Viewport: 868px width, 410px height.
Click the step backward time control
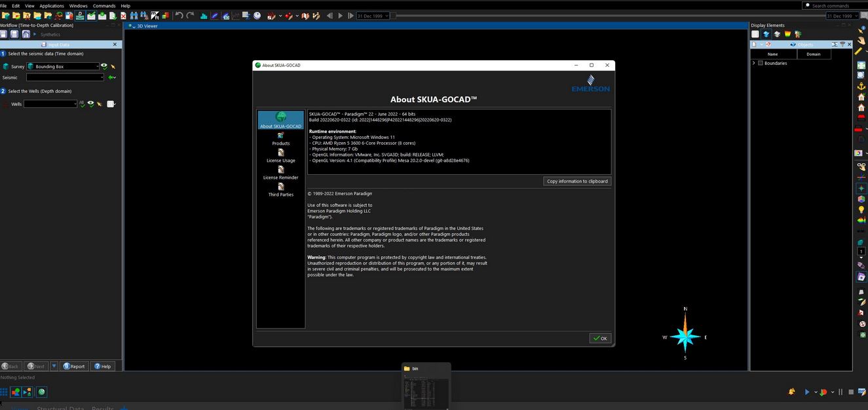[330, 15]
